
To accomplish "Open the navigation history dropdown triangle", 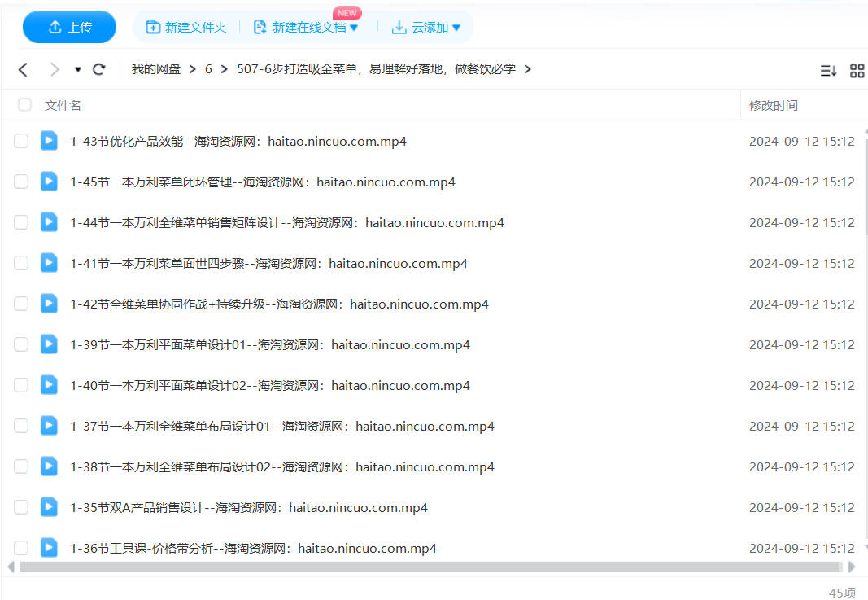I will (78, 70).
